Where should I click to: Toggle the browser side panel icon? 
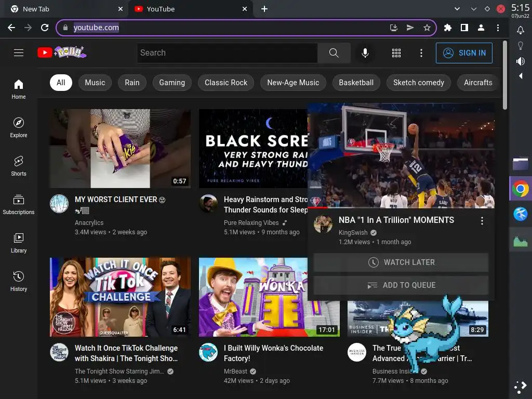(464, 28)
